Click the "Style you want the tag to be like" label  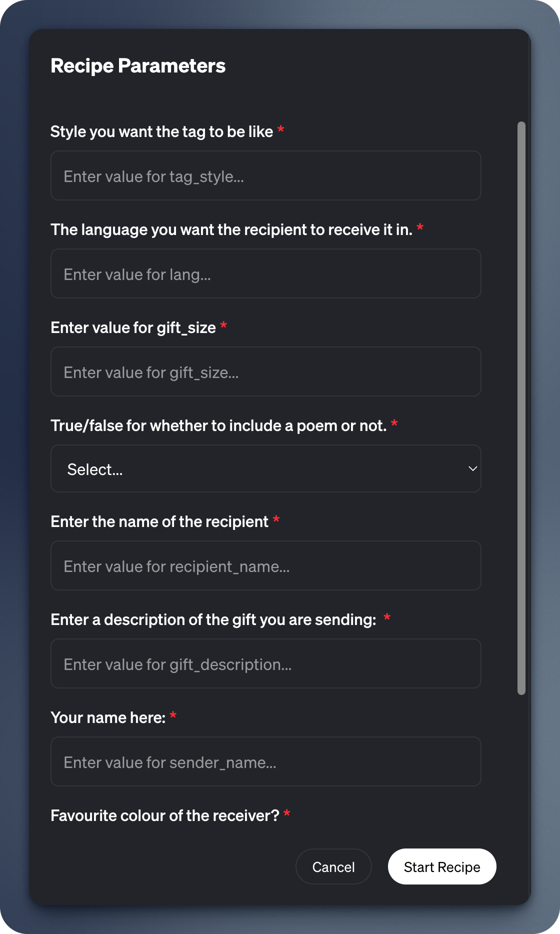click(x=161, y=131)
